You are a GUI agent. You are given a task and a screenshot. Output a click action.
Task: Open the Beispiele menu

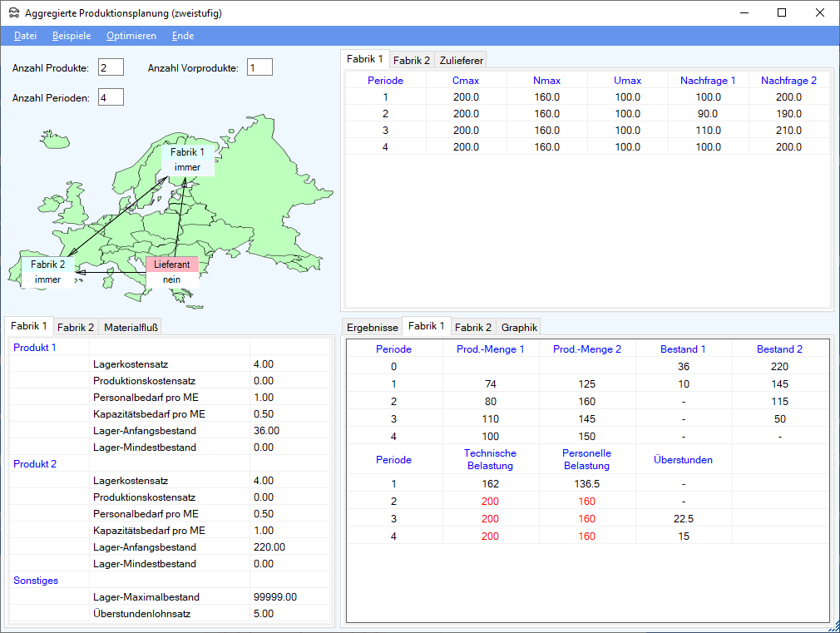pyautogui.click(x=72, y=36)
